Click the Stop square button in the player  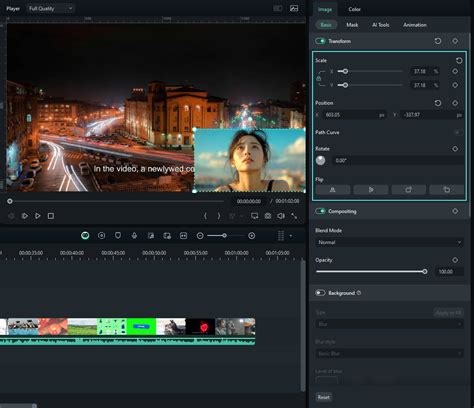point(51,216)
